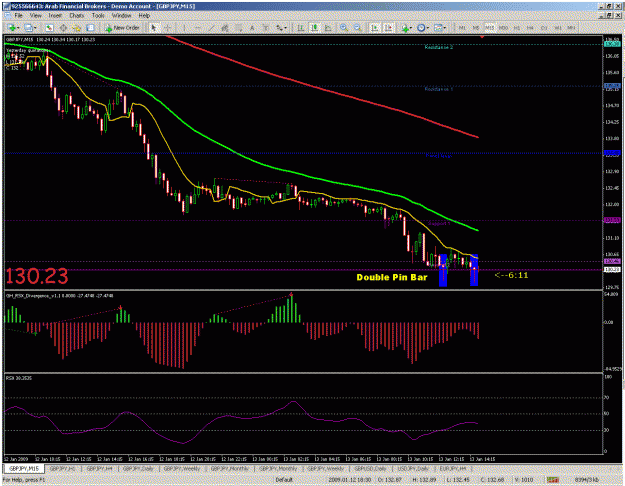The image size is (625, 486).
Task: Switch timeframe to H1
Action: tap(517, 28)
